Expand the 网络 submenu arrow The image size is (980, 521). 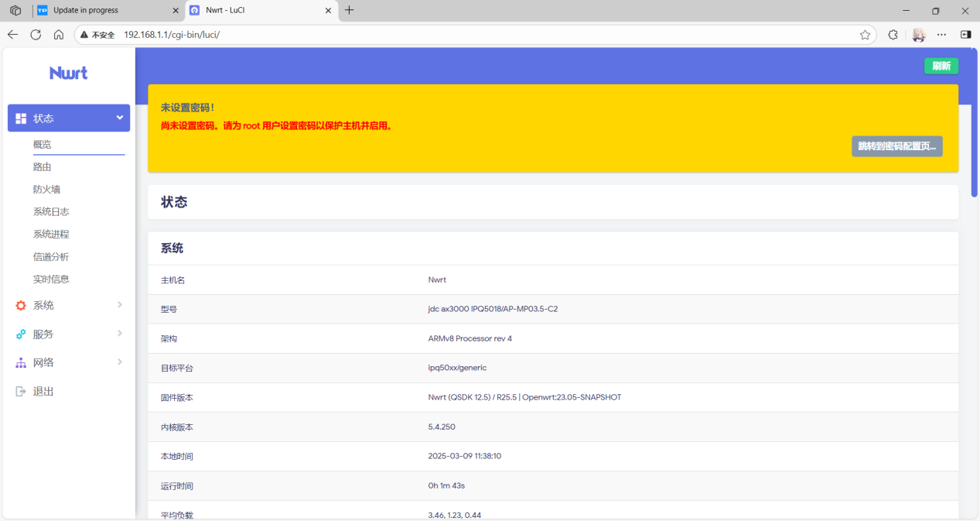pos(120,362)
